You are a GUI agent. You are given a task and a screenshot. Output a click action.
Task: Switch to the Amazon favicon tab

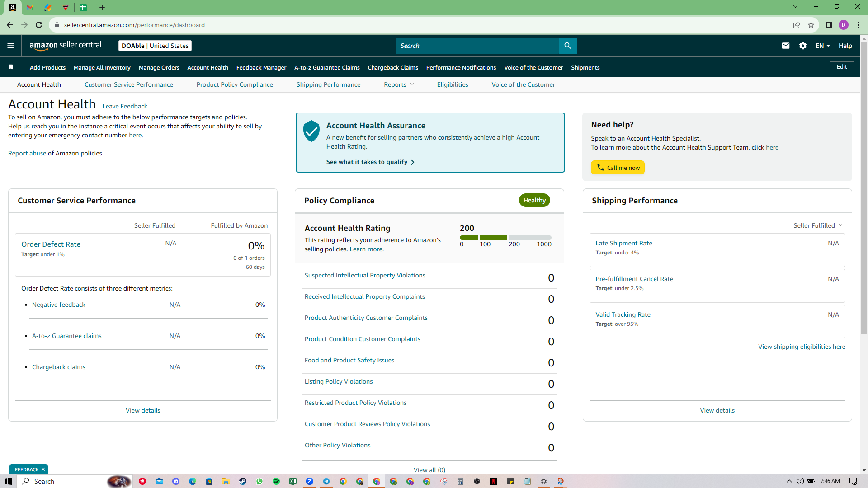(x=13, y=8)
